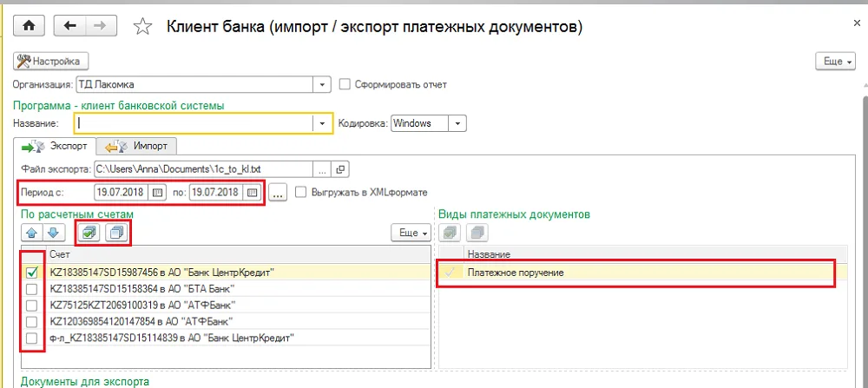Move selected account row up

click(x=33, y=233)
